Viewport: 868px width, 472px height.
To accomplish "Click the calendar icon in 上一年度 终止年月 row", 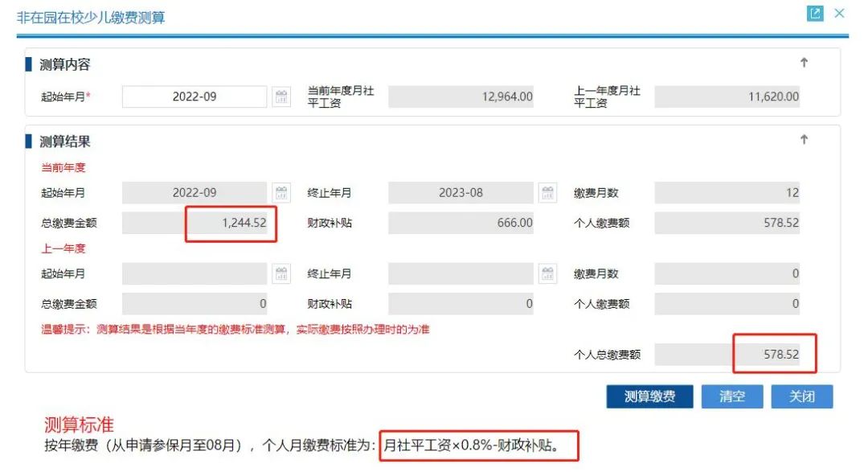I will [547, 273].
